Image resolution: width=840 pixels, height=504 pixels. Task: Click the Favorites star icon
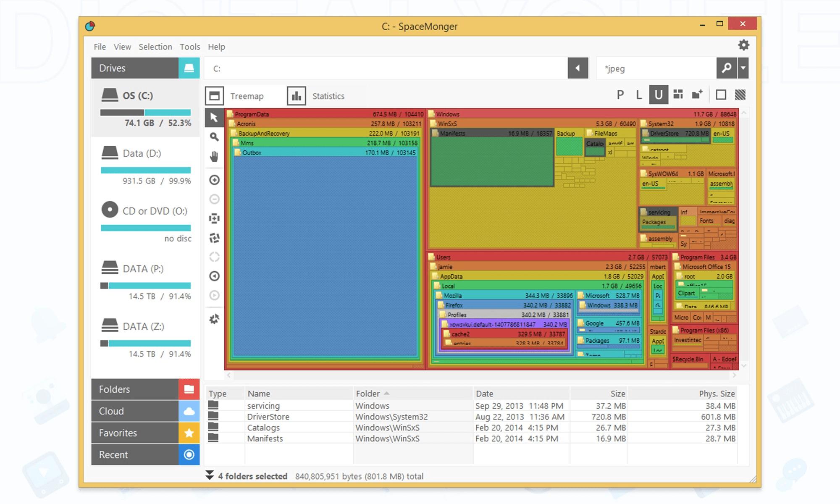click(189, 433)
